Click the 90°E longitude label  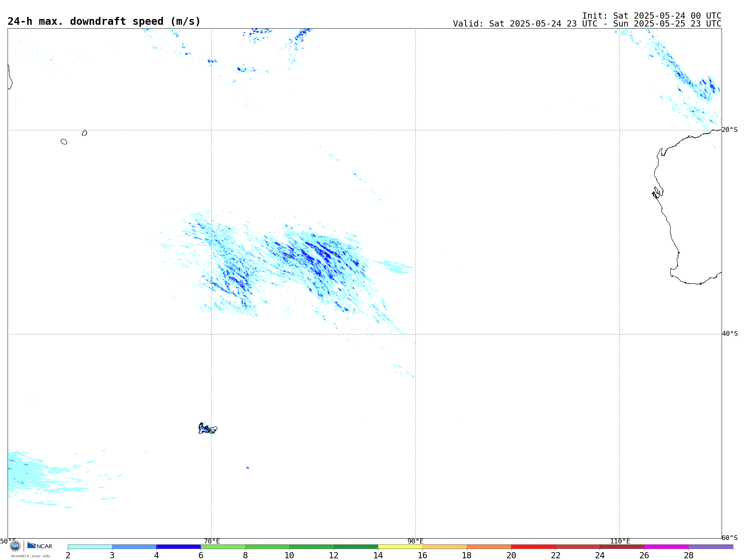point(415,541)
